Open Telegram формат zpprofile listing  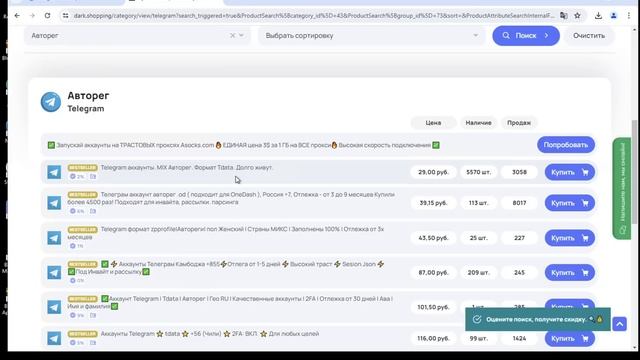tap(226, 233)
